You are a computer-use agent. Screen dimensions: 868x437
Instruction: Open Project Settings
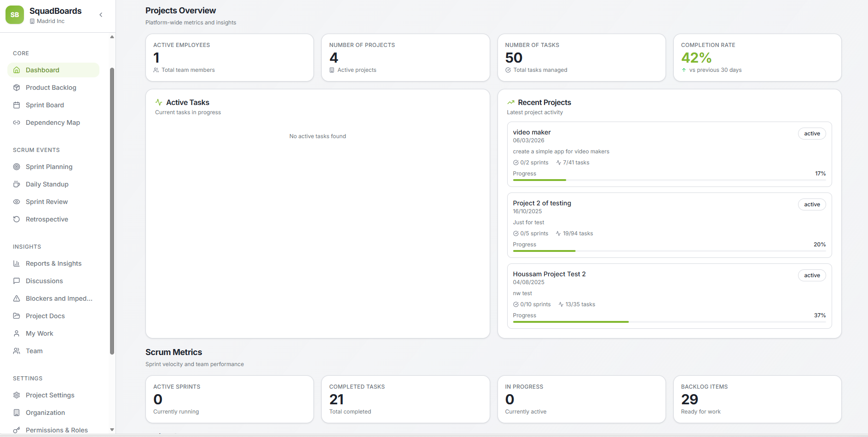[53, 395]
